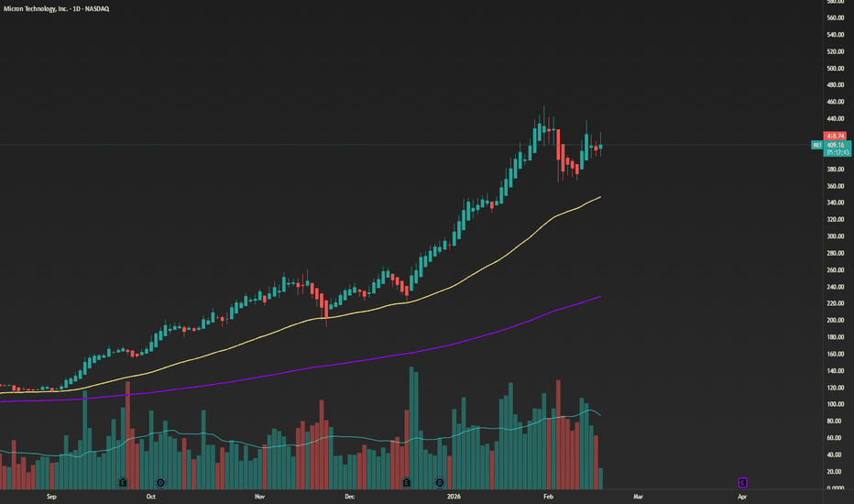854x504 pixels.
Task: Click the Mar label on the time axis
Action: click(x=639, y=496)
